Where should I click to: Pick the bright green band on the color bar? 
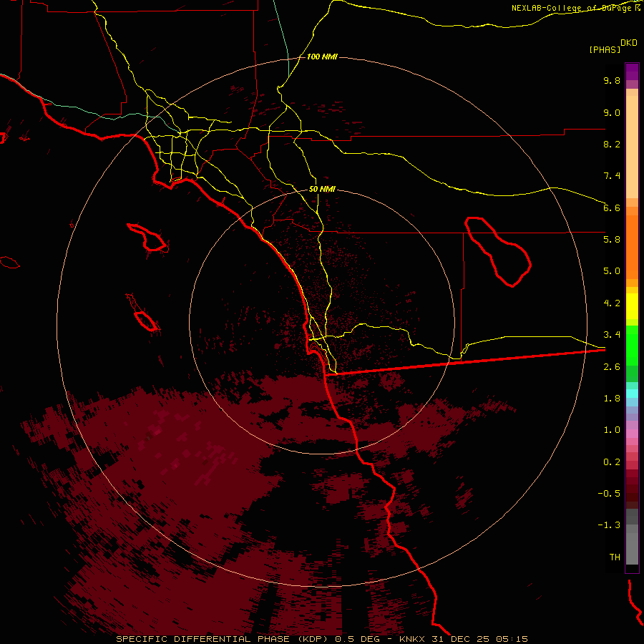(x=632, y=347)
